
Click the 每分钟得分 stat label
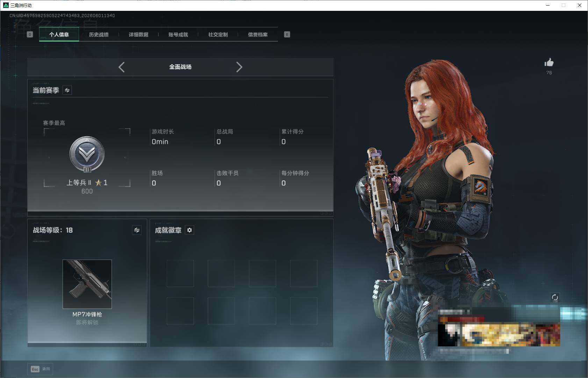point(295,173)
